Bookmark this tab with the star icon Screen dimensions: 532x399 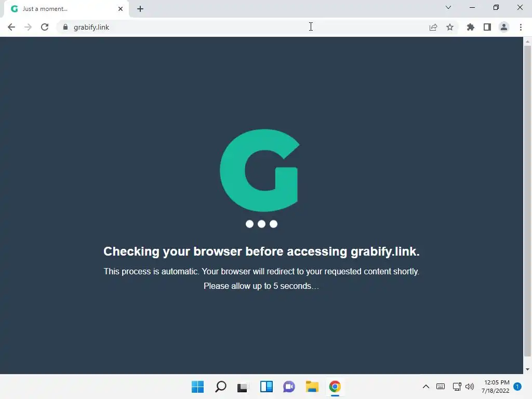[x=450, y=27]
